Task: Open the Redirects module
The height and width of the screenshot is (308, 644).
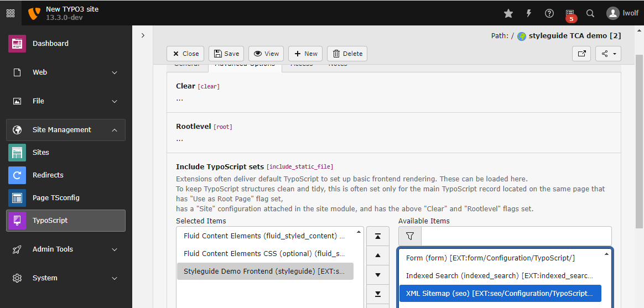Action: (48, 175)
